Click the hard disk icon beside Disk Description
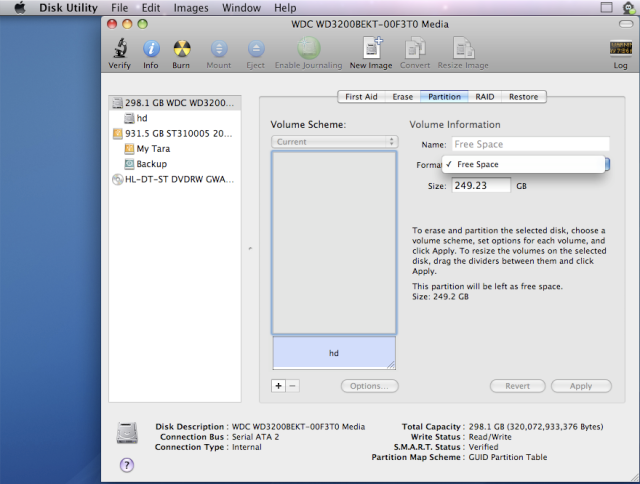The image size is (640, 484). point(127,433)
